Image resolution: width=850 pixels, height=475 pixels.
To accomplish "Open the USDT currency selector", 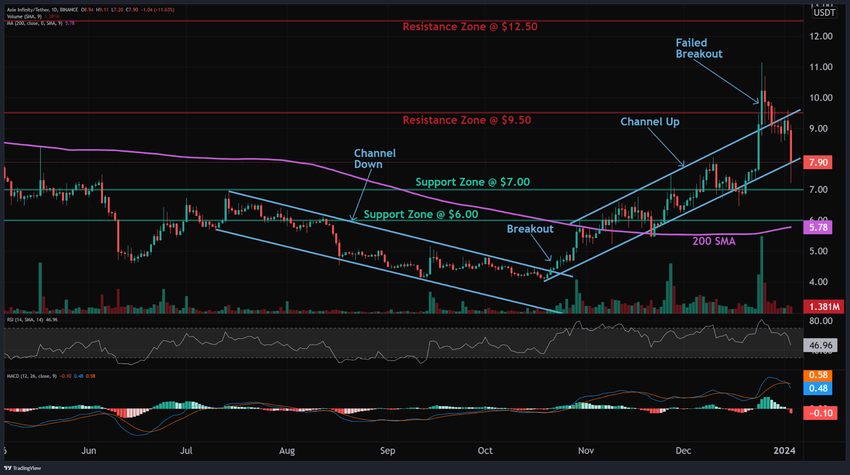I will pyautogui.click(x=824, y=12).
